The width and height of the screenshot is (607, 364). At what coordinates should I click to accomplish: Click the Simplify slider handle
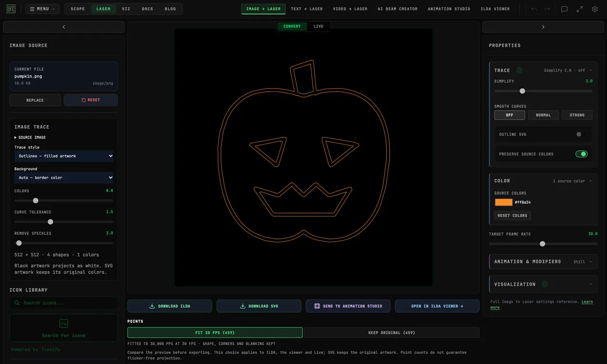click(x=522, y=91)
